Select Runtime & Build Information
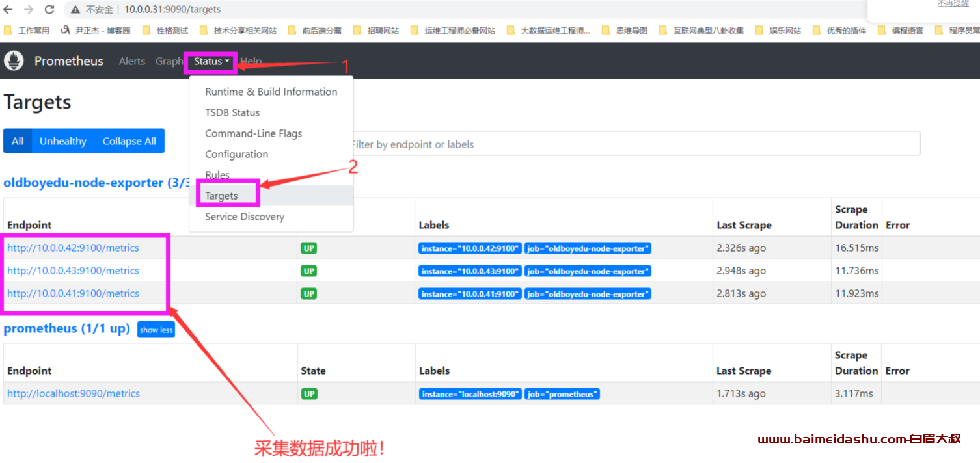 point(271,92)
